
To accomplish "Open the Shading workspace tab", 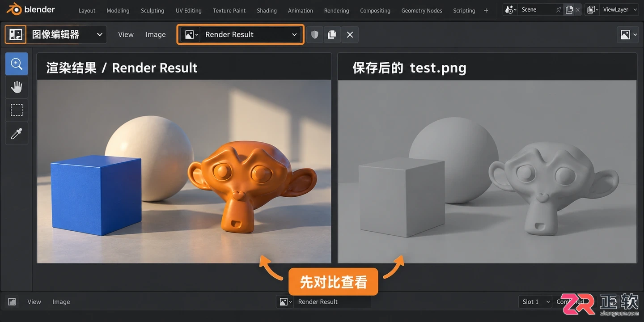I will coord(267,10).
